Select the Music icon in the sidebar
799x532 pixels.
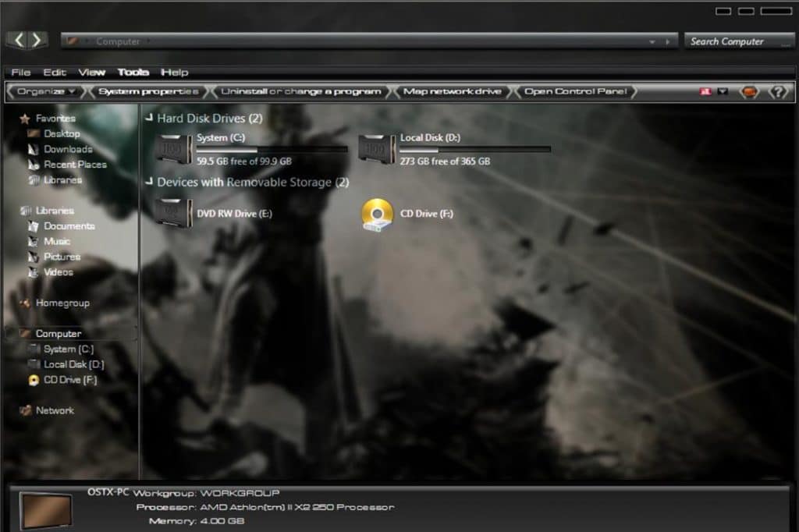(x=34, y=241)
